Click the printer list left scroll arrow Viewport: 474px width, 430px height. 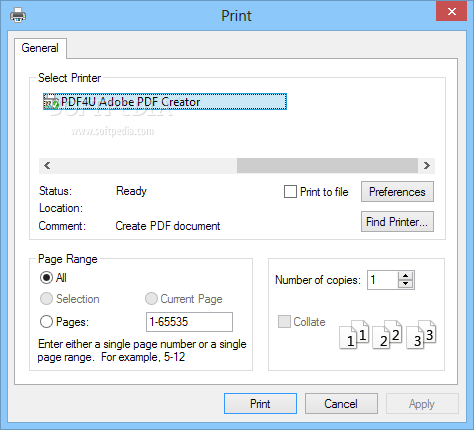coord(47,166)
